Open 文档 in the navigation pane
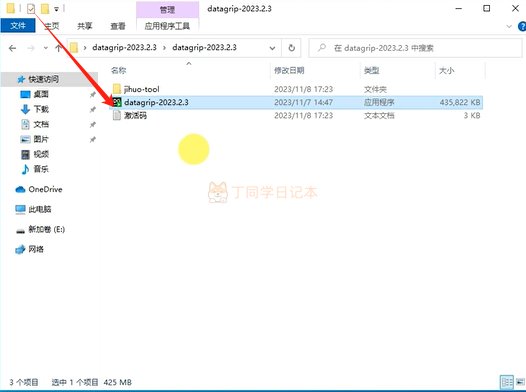 (x=41, y=124)
